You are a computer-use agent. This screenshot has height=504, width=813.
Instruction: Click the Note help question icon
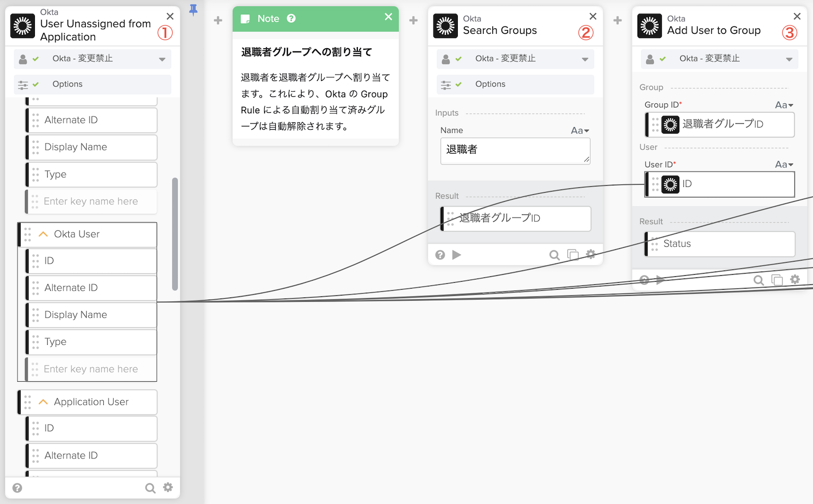pos(291,19)
